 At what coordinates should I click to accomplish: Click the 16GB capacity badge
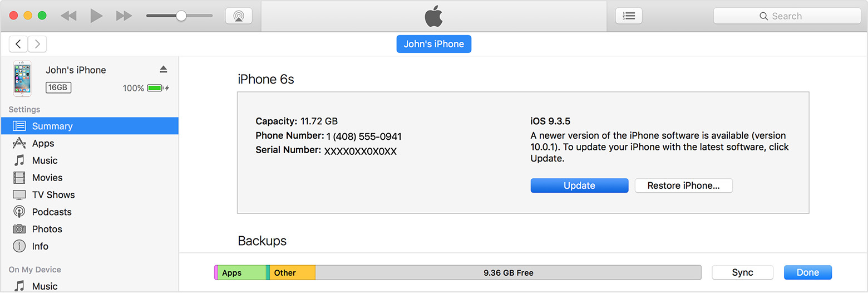point(58,87)
